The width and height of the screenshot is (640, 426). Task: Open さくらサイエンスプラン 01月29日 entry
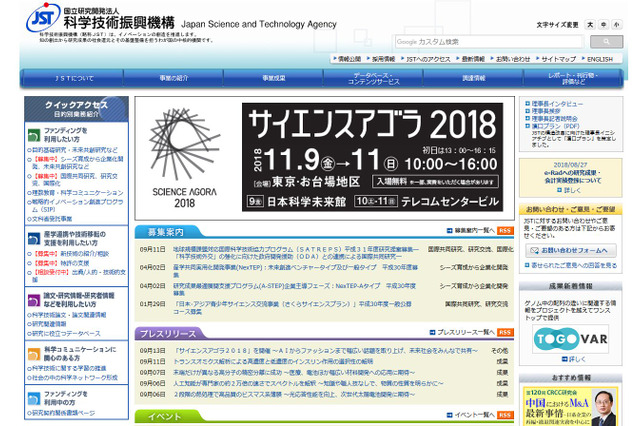(292, 308)
